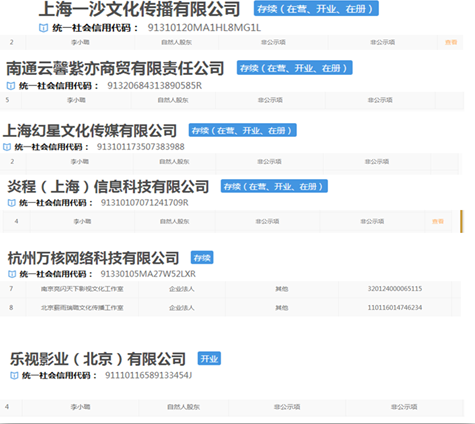Click the 存续 badge next to 杭州万核网络科技有限公司
Screen dimensions: 475x424
202,258
